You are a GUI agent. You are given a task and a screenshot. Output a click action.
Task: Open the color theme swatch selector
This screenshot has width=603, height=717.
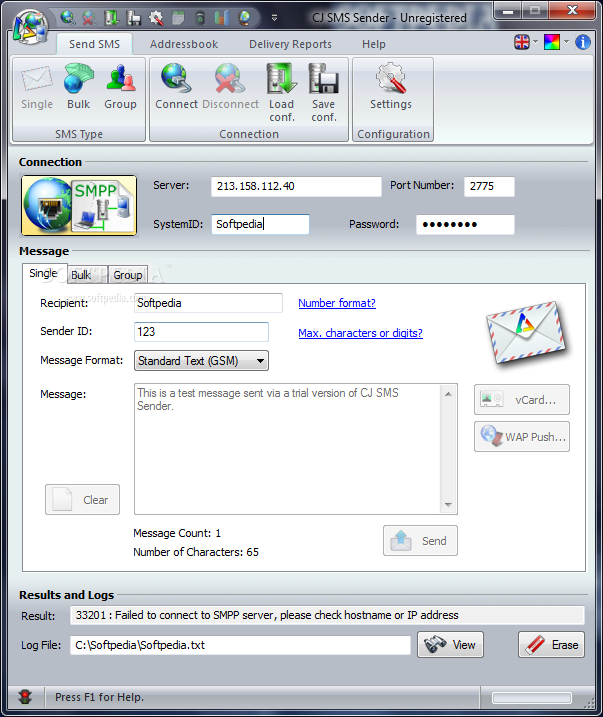pos(552,42)
